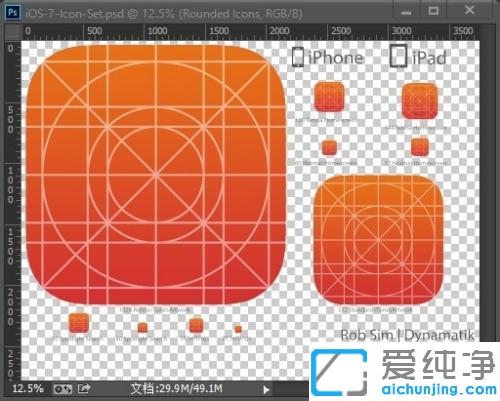This screenshot has width=500, height=401.
Task: Select the large 1024 orange icon artwork
Action: click(156, 175)
